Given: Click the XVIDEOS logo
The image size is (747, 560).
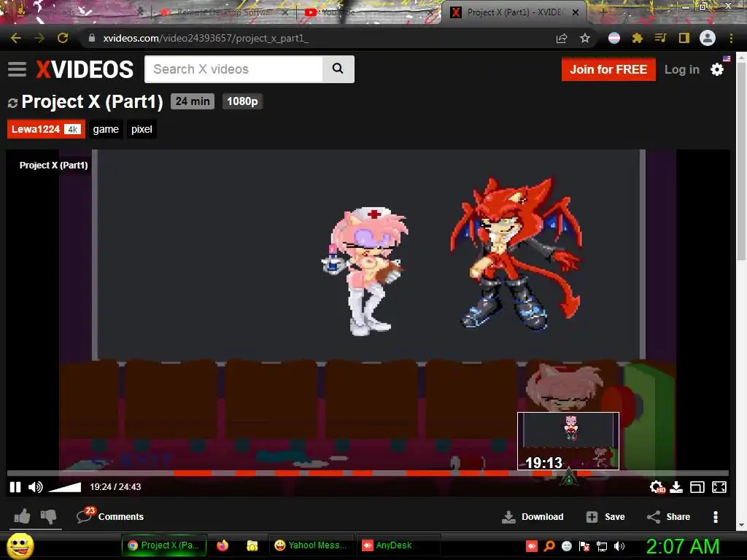Looking at the screenshot, I should click(x=85, y=69).
